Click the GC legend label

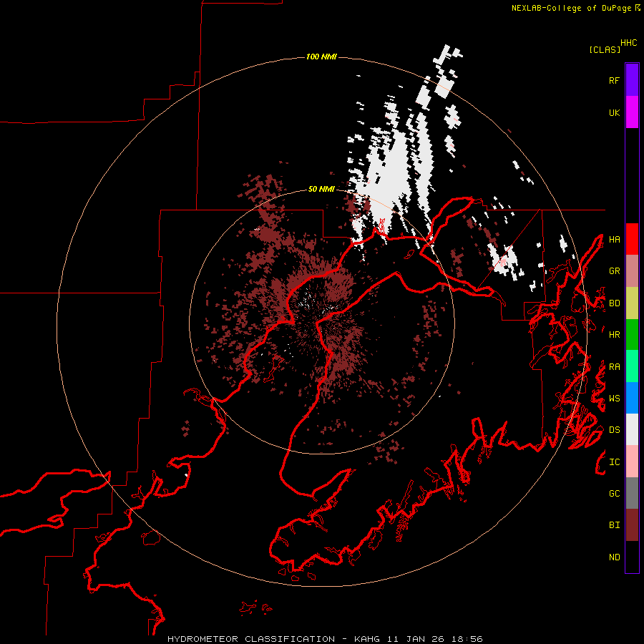(614, 494)
